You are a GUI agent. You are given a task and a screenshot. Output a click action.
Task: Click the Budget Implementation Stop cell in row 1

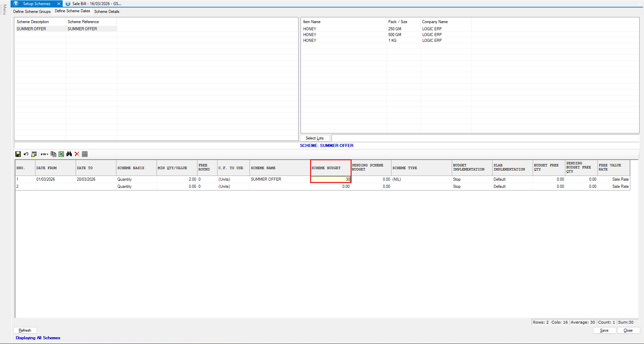coord(471,179)
